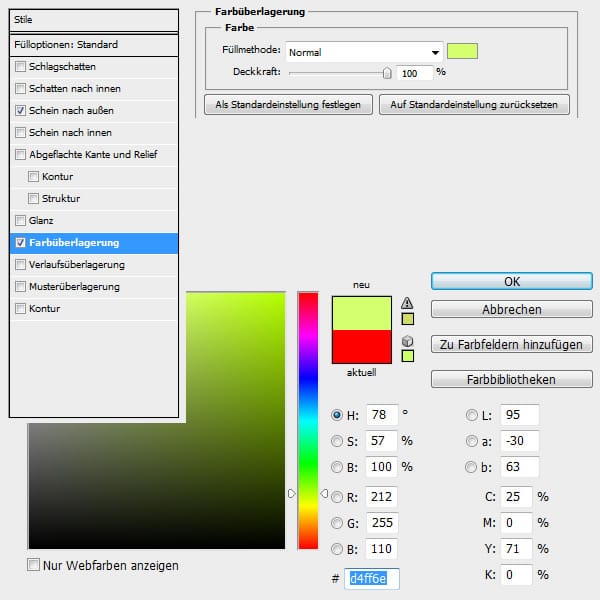This screenshot has height=600, width=600.
Task: Click the blue value field showing 110
Action: (381, 549)
